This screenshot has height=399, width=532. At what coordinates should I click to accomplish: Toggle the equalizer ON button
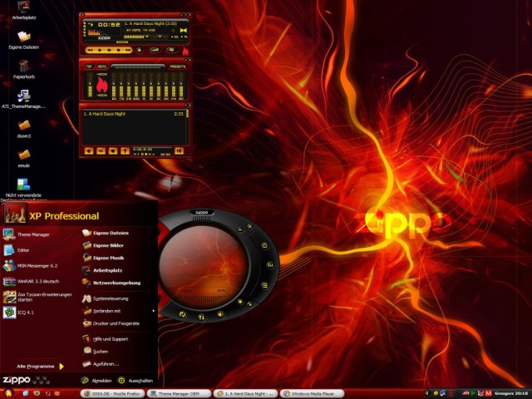[90, 66]
